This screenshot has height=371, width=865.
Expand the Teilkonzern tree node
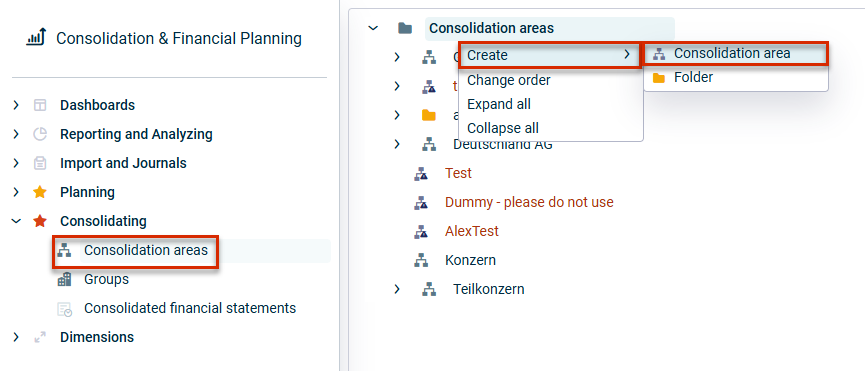click(397, 289)
